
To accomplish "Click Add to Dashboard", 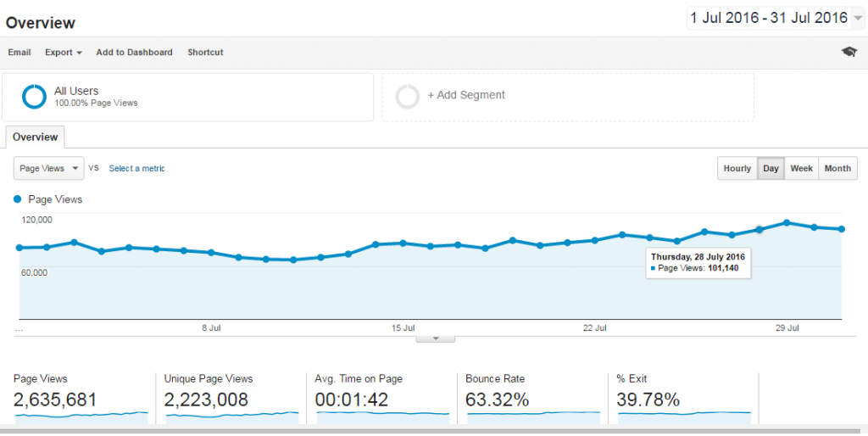I will tap(134, 53).
